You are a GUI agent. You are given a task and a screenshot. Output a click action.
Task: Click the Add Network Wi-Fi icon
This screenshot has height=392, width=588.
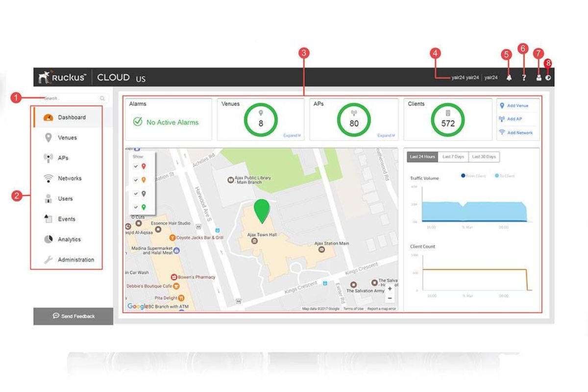click(502, 132)
